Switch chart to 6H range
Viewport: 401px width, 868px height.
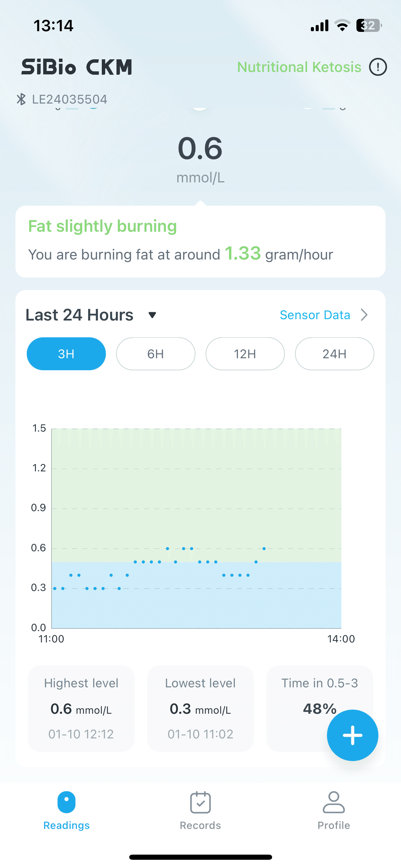[x=156, y=354]
